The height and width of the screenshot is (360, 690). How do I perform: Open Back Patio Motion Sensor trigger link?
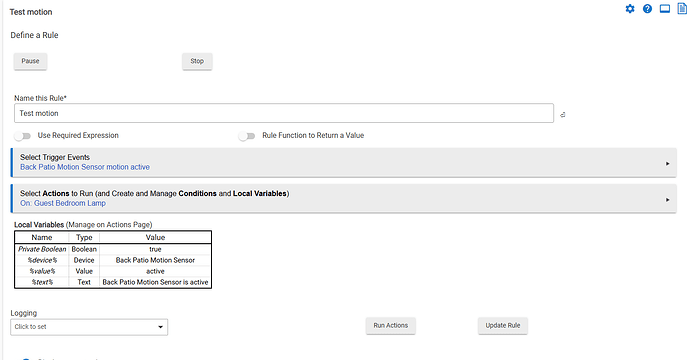tap(85, 167)
